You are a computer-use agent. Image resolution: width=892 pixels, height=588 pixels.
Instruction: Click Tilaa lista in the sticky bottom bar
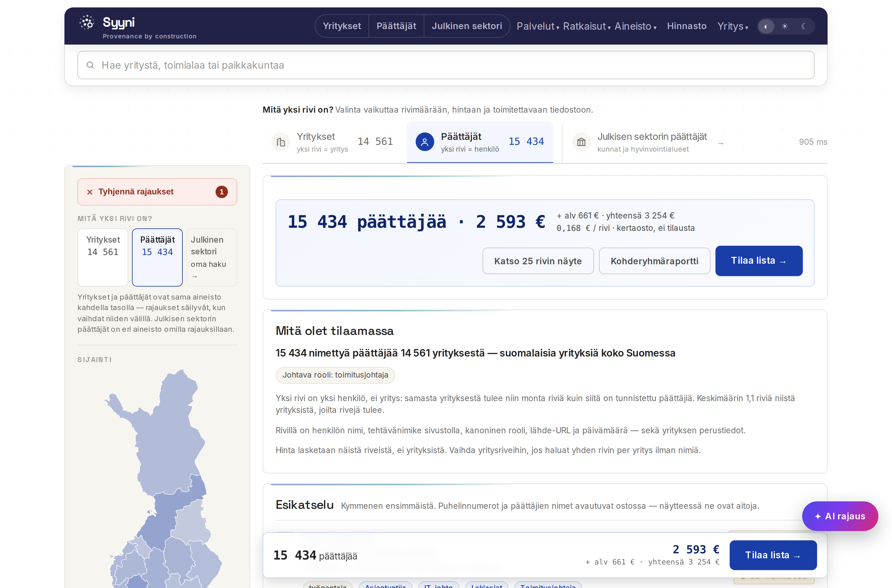pos(773,556)
